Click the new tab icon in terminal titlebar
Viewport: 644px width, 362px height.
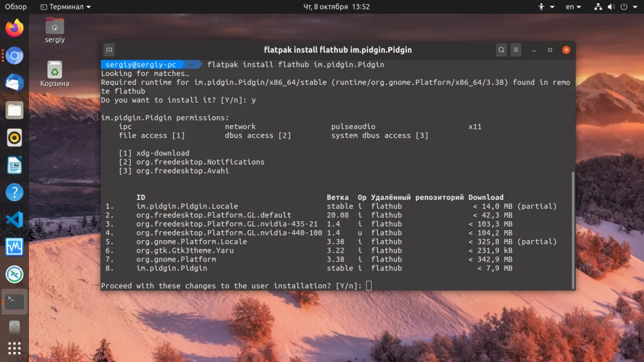109,50
